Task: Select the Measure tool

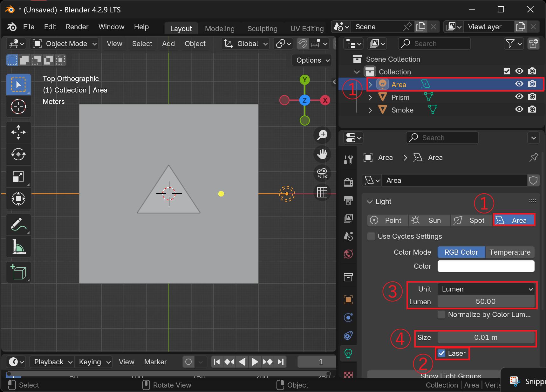Action: (18, 247)
